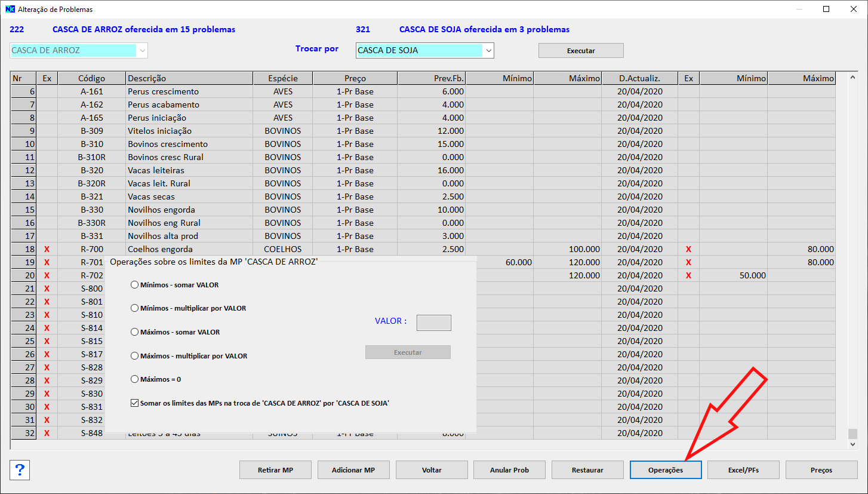
Task: Click the blue question mark help icon
Action: tap(20, 470)
